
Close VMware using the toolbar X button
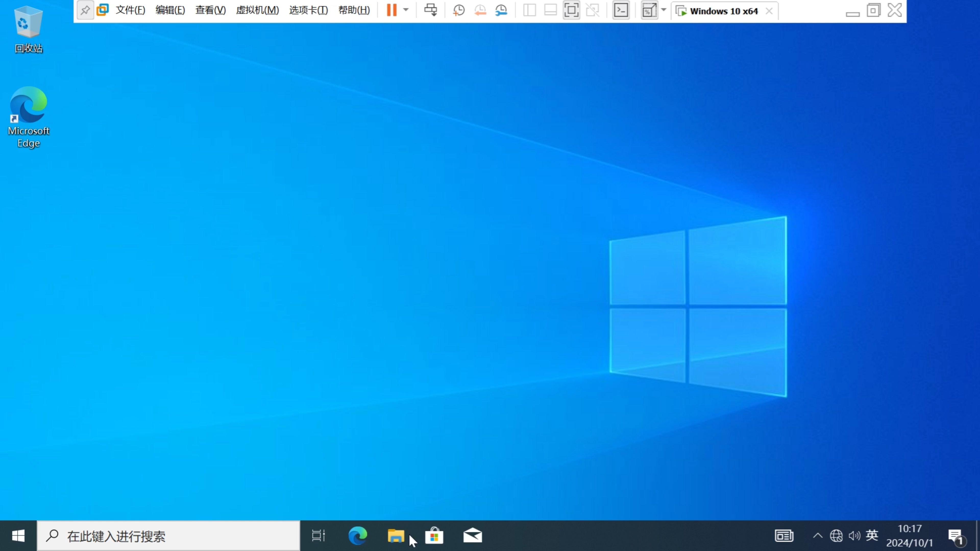[895, 10]
